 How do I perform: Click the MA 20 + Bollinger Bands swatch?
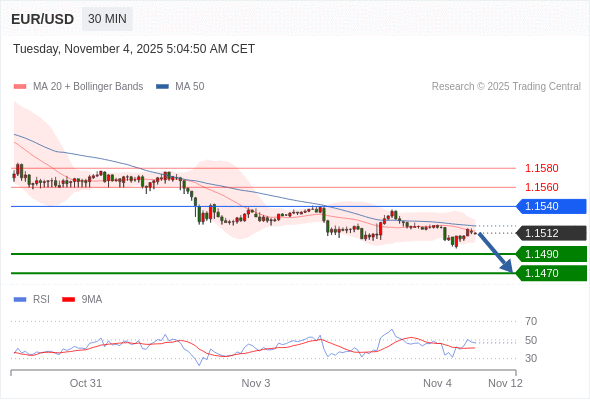20,87
